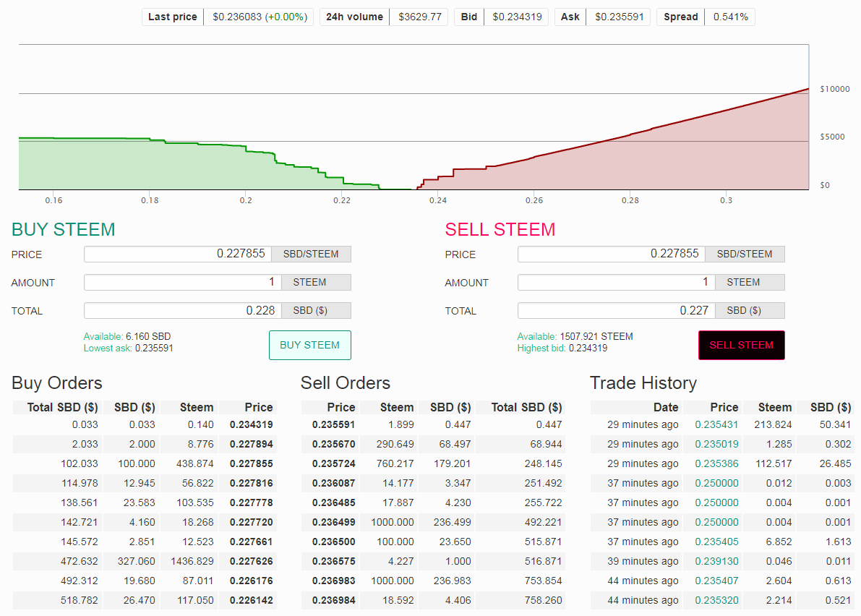Select buy order at price 0.227720
The image size is (861, 616).
[145, 522]
